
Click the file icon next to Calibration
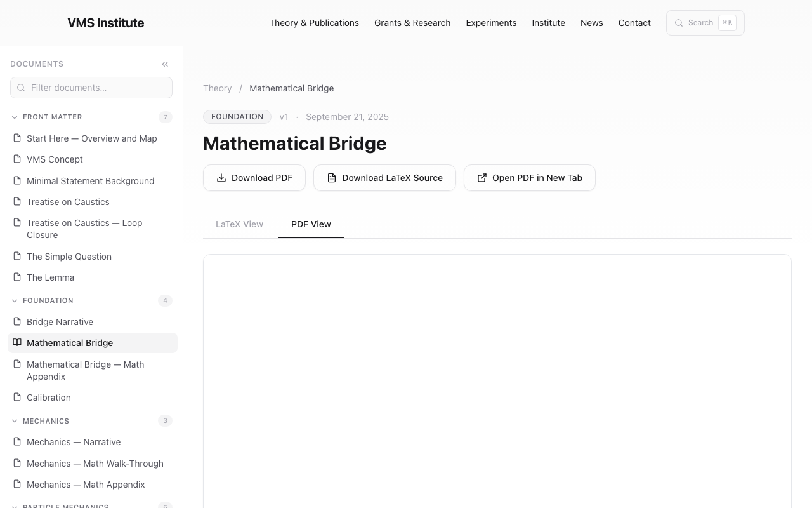(16, 398)
